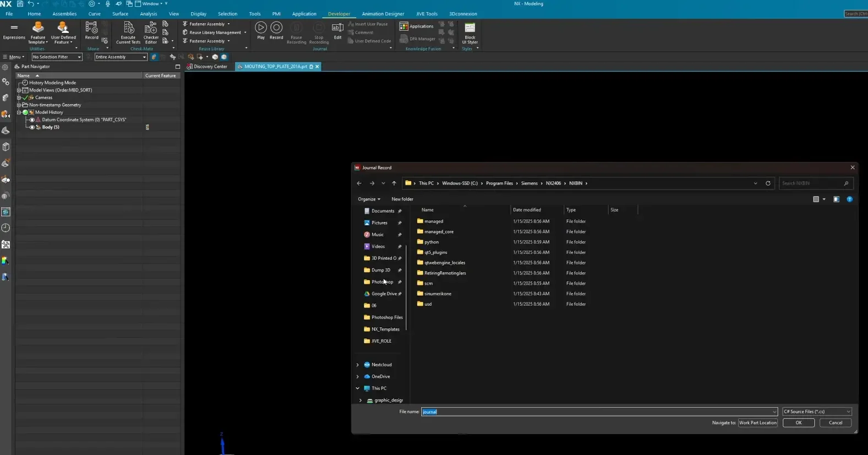Click Work Part Location button
The height and width of the screenshot is (455, 868).
(758, 422)
